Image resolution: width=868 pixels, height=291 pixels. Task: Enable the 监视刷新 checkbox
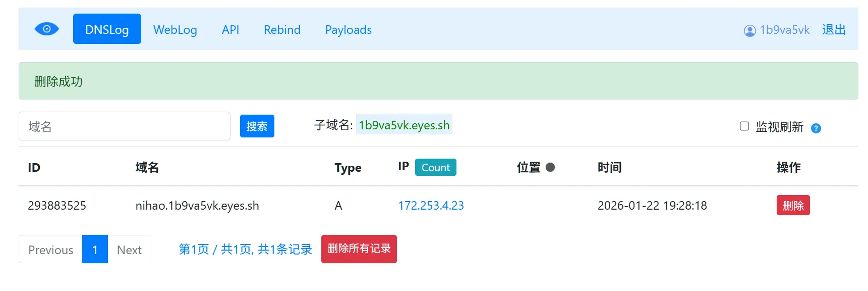tap(744, 126)
